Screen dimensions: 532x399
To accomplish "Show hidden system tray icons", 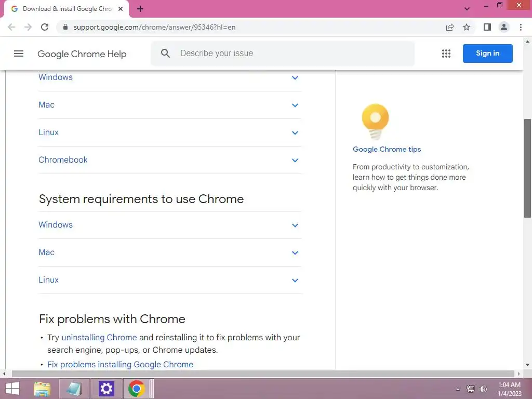I will 458,389.
